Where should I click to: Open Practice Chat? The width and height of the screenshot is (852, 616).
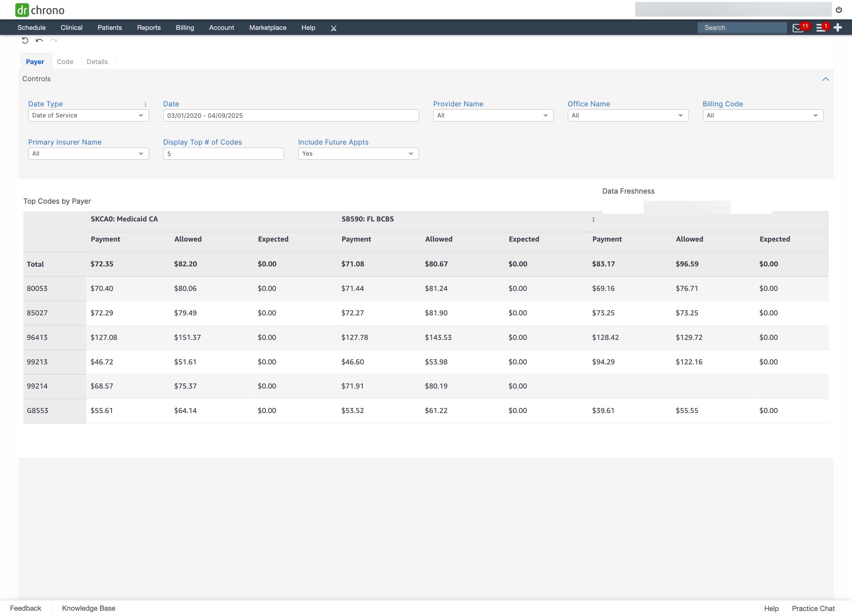tap(813, 609)
